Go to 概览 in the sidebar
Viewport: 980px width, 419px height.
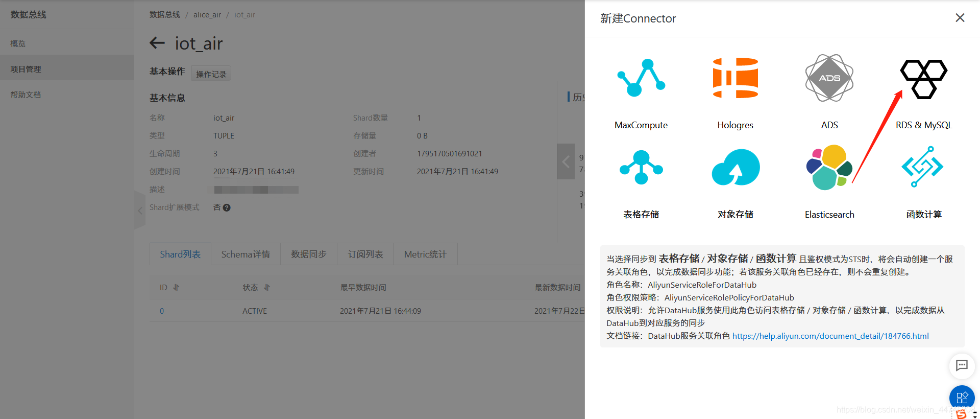coord(67,43)
